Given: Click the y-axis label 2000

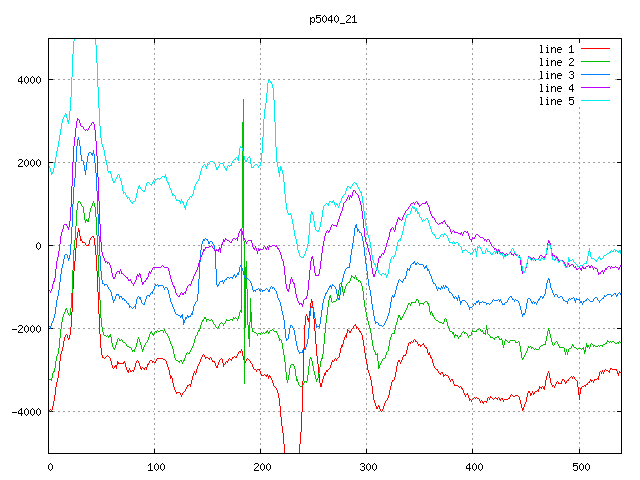Looking at the screenshot, I should point(29,163).
